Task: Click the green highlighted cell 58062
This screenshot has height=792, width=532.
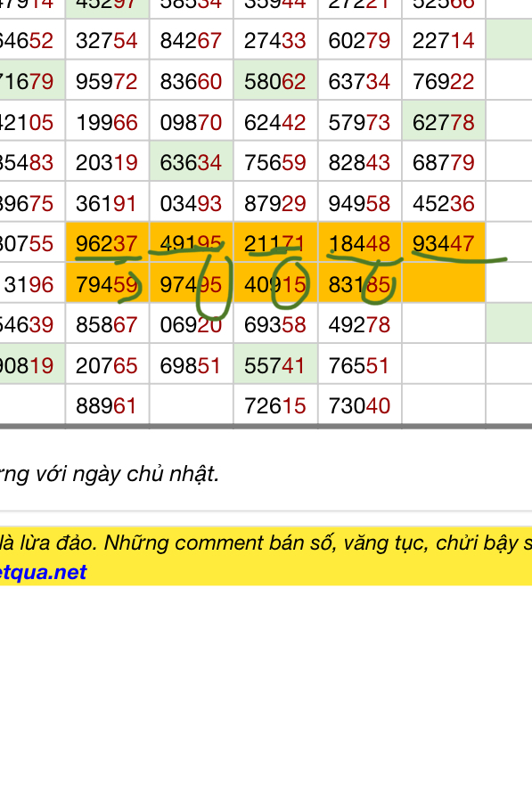Action: [275, 81]
